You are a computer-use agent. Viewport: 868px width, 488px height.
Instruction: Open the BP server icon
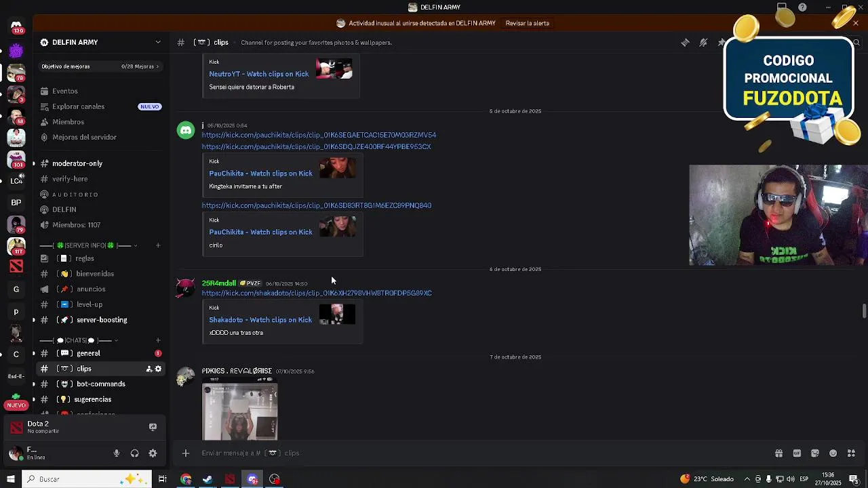point(16,203)
